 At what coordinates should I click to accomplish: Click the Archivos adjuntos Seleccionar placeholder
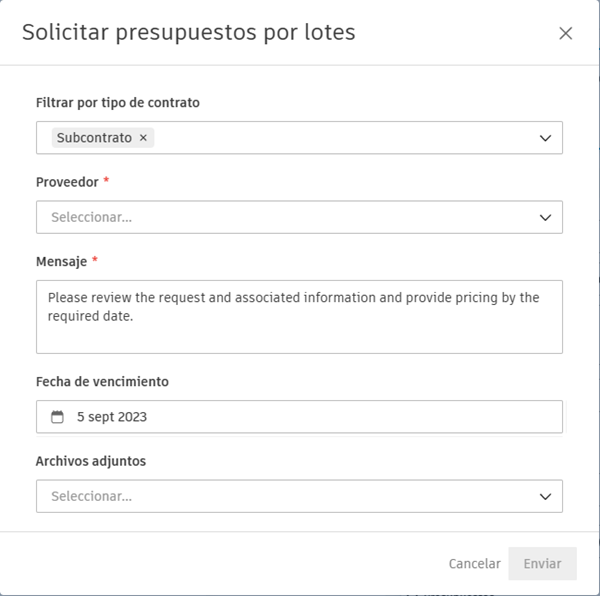(91, 496)
